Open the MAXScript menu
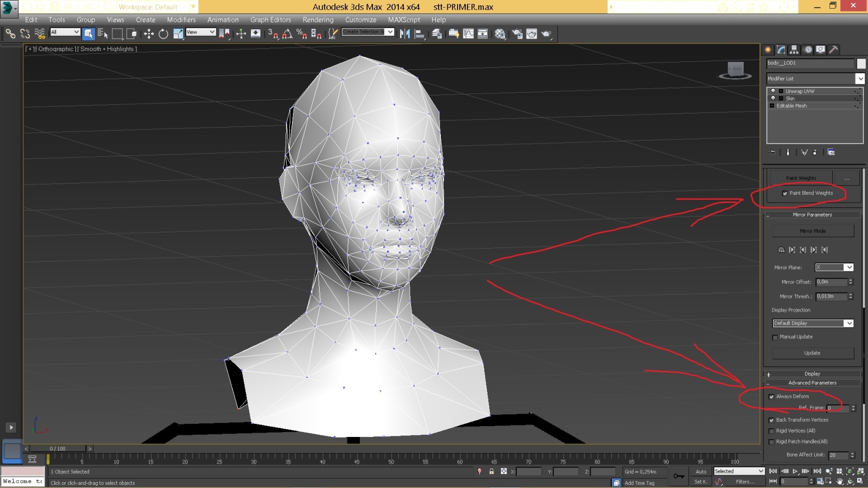This screenshot has height=488, width=868. pos(404,20)
